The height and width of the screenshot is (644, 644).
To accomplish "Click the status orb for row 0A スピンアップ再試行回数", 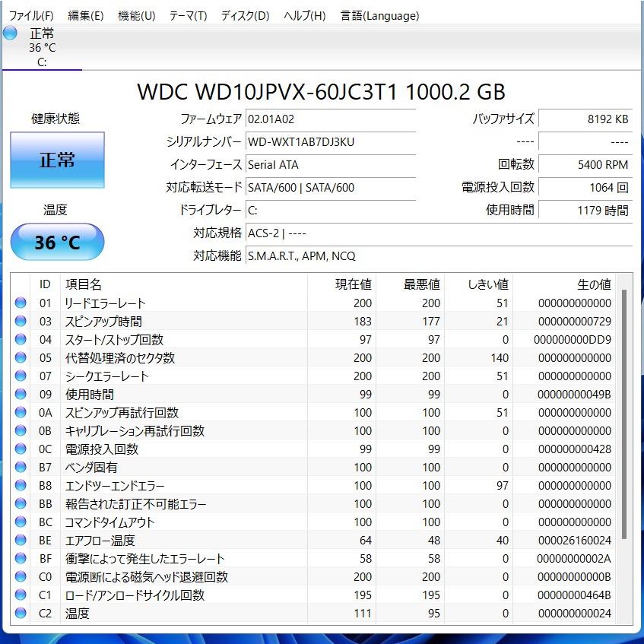I will point(21,412).
